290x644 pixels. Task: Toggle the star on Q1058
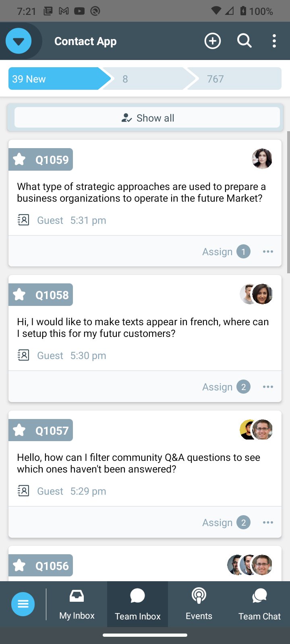(x=19, y=295)
